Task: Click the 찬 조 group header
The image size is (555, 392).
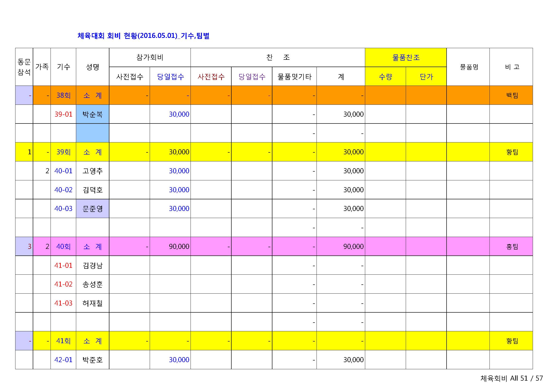Action: tap(278, 57)
